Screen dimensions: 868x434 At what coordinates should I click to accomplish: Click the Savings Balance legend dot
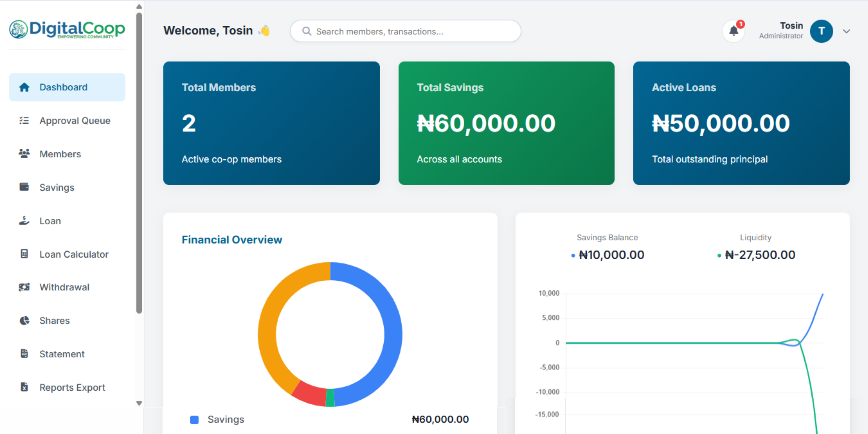(x=573, y=256)
